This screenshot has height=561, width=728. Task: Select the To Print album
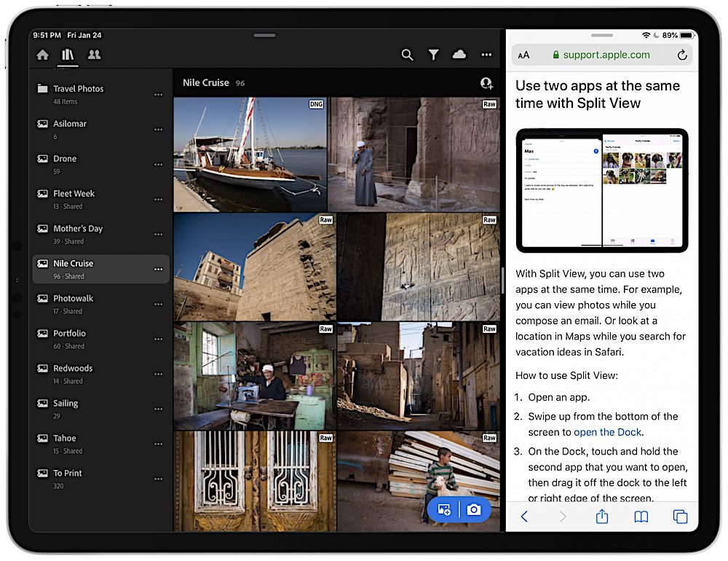[100, 478]
